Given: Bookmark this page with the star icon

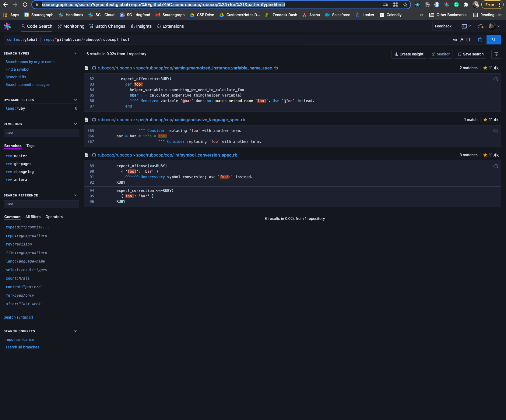Looking at the screenshot, I should pos(405,5).
